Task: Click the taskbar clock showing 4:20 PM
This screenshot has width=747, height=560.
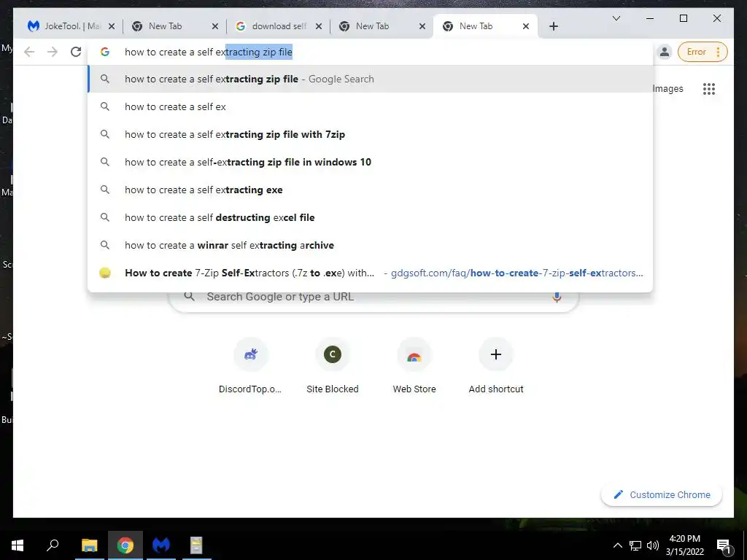Action: 684,545
